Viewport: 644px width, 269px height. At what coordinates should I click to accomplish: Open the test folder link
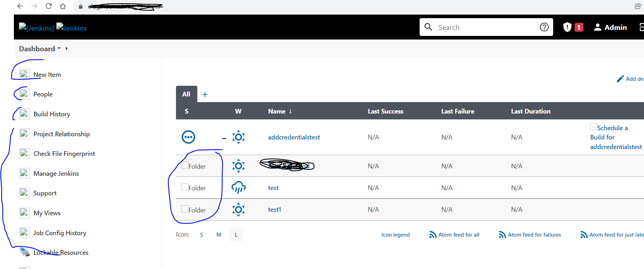(273, 188)
